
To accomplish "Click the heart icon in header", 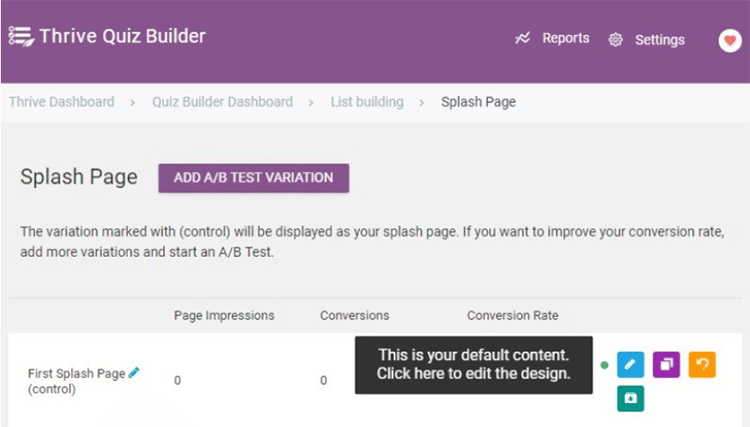I will pyautogui.click(x=729, y=40).
